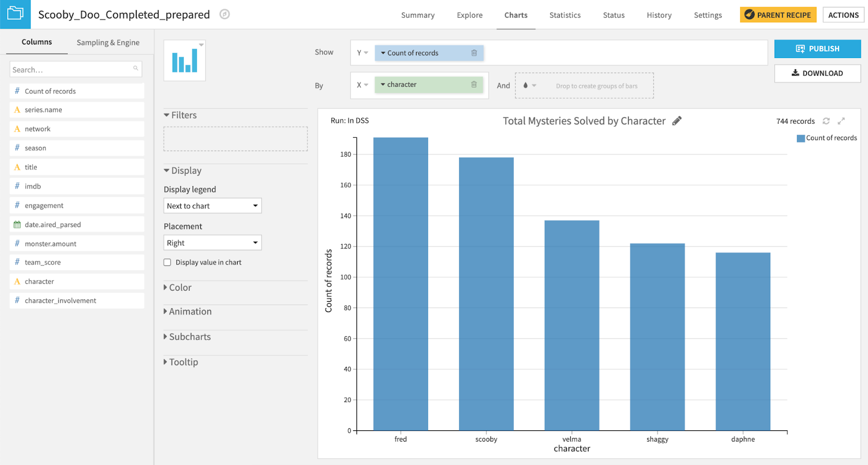The image size is (868, 465).
Task: Click the dataset folder icon in header
Action: tap(15, 14)
